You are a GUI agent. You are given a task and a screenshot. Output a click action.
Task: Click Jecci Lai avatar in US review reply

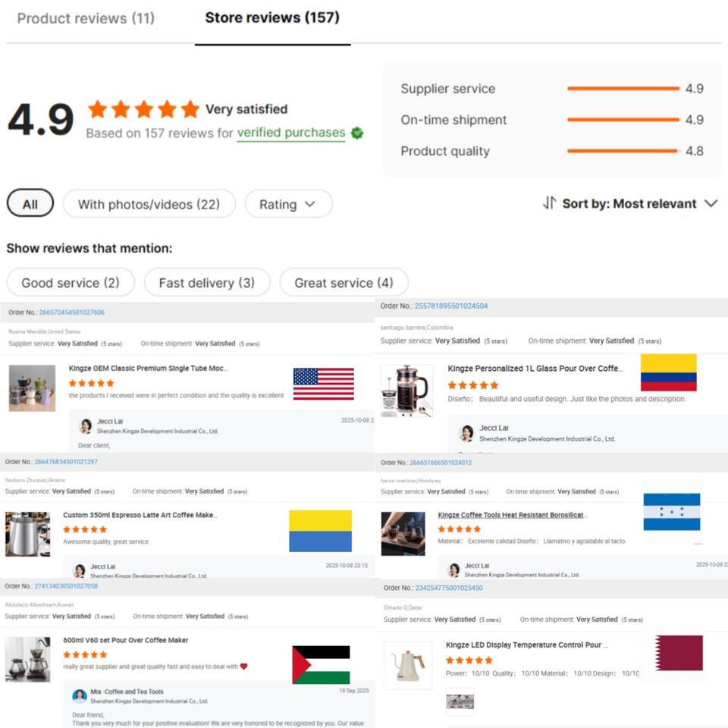pyautogui.click(x=86, y=426)
